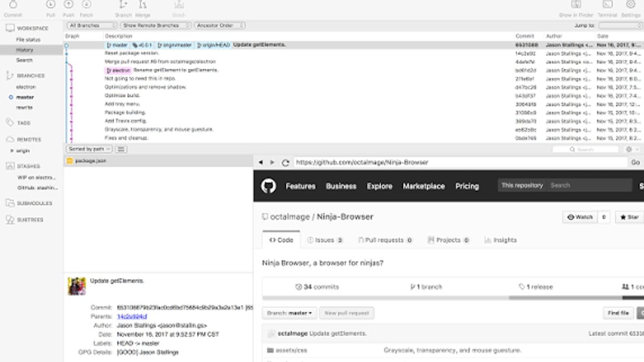Click browser back arrow
644x362 pixels.
pyautogui.click(x=261, y=162)
